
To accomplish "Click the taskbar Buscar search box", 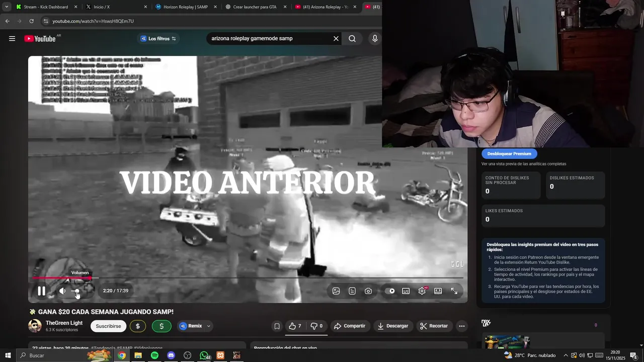I will 65,355.
